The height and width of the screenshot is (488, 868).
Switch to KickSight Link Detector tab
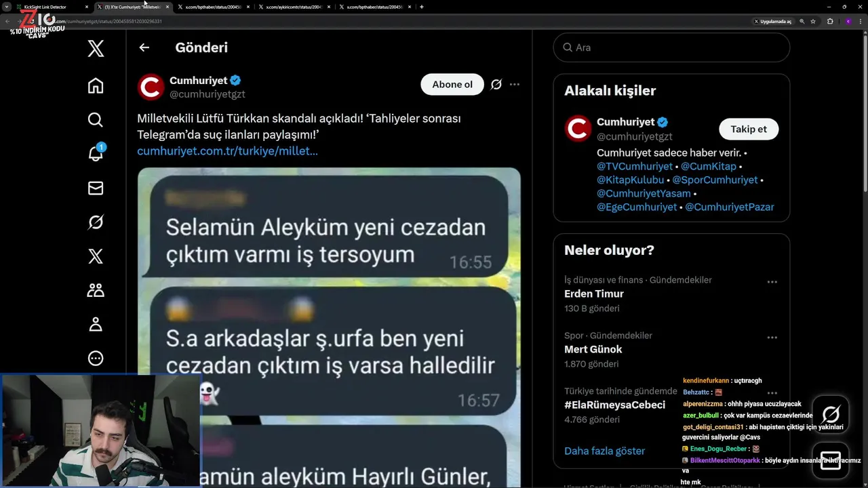52,7
